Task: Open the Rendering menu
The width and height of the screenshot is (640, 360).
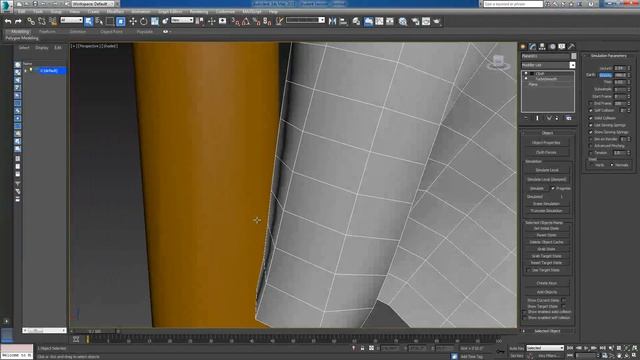Action: pyautogui.click(x=199, y=12)
